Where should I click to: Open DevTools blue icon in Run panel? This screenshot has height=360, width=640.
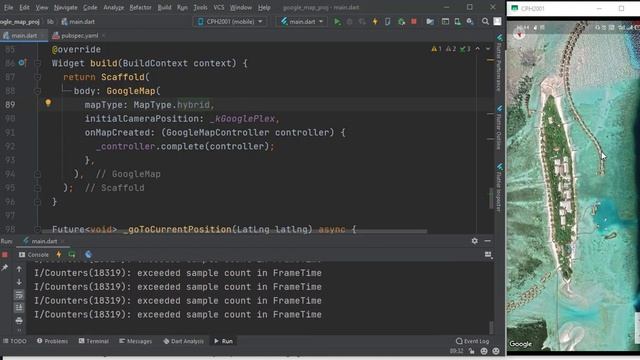pyautogui.click(x=88, y=254)
